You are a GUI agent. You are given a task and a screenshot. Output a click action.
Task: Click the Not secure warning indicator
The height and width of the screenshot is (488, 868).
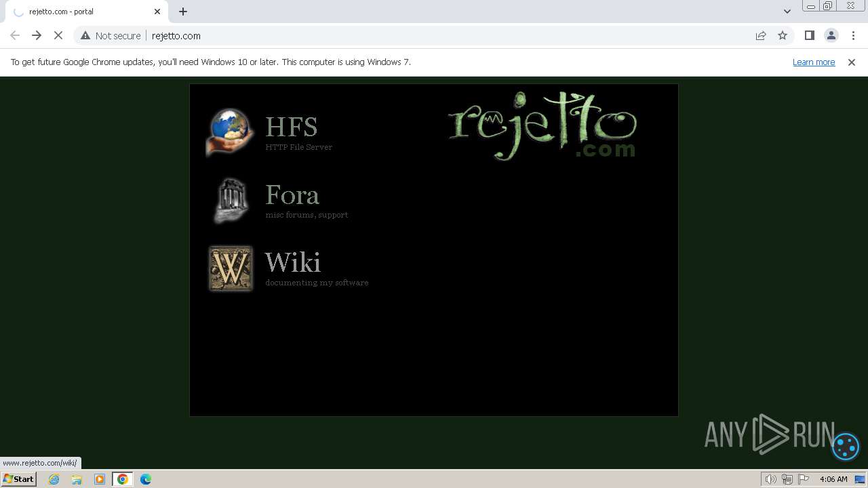tap(111, 35)
